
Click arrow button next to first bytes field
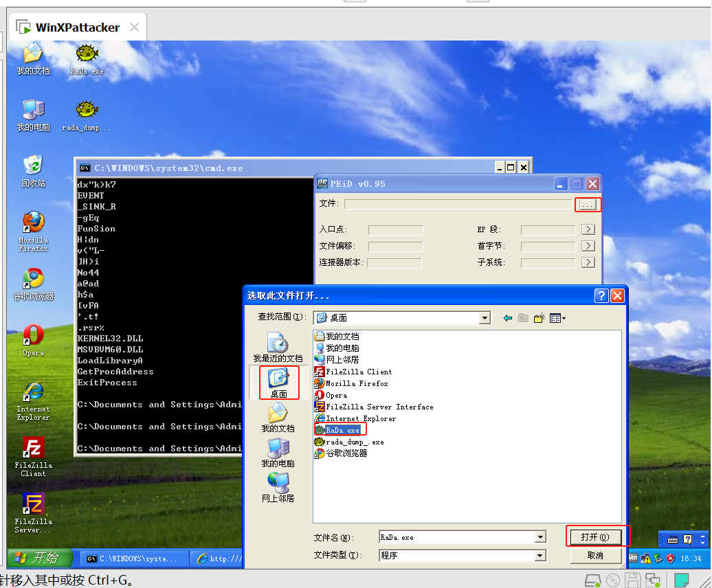point(588,245)
